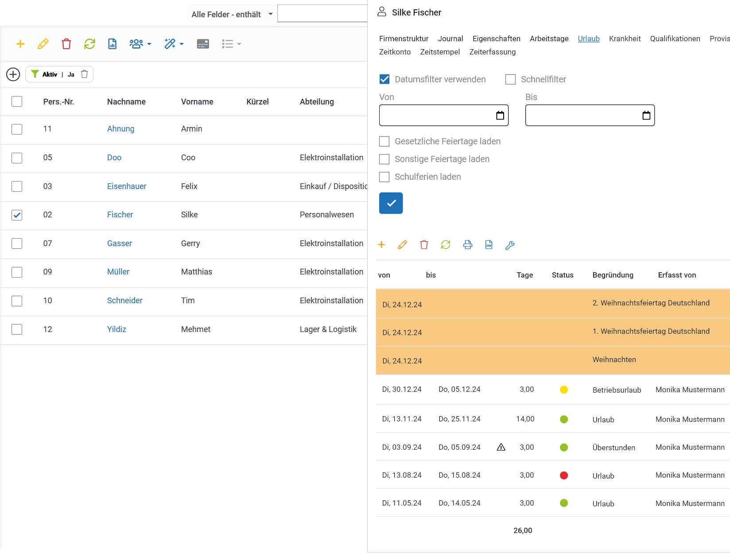
Task: Click the red delete employee trash icon
Action: click(x=66, y=44)
